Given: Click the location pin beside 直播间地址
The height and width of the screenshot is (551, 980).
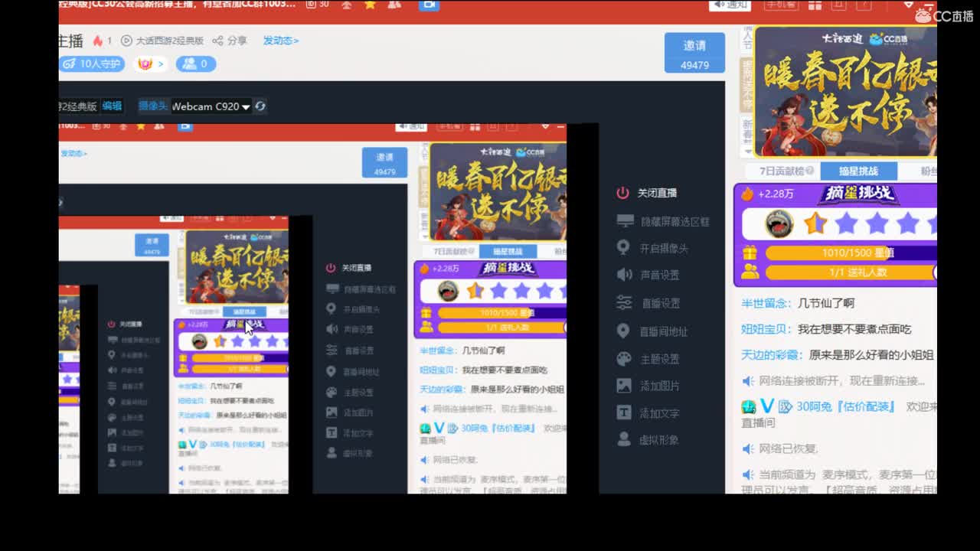Looking at the screenshot, I should pyautogui.click(x=623, y=331).
